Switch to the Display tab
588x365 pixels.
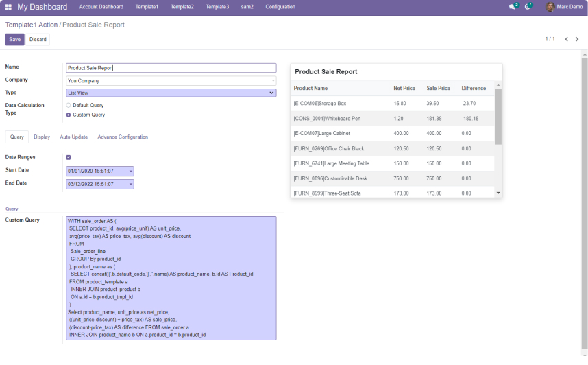(42, 137)
